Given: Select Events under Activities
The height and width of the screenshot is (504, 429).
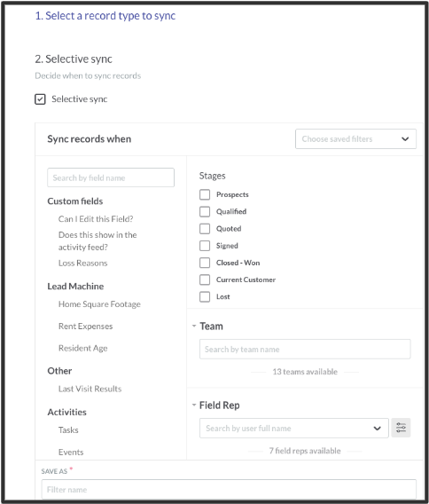Looking at the screenshot, I should click(71, 453).
